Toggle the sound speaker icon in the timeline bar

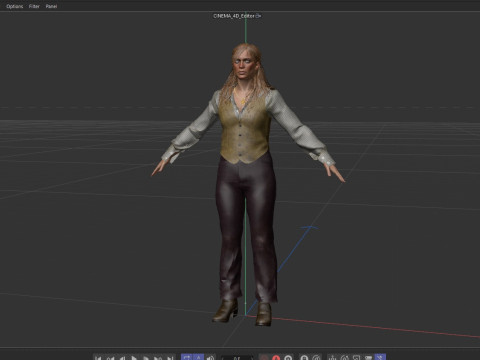210,358
